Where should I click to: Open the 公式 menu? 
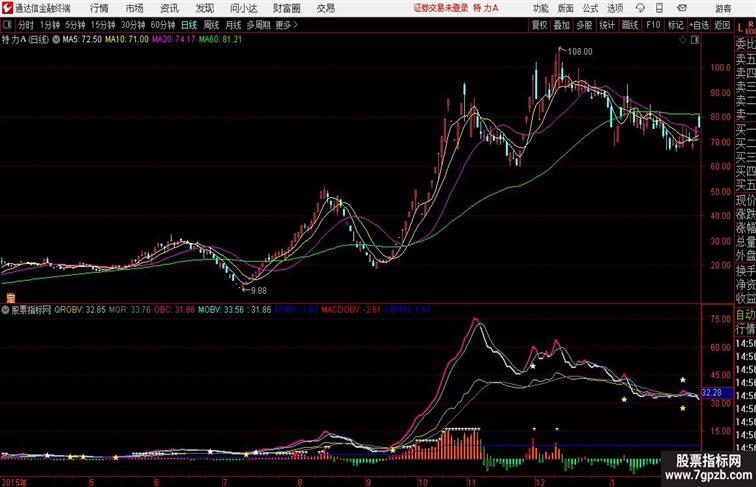pyautogui.click(x=590, y=8)
